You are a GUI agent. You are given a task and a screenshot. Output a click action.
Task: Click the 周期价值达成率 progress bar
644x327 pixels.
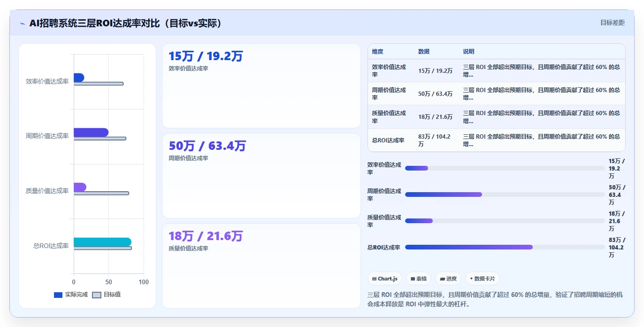[505, 195]
